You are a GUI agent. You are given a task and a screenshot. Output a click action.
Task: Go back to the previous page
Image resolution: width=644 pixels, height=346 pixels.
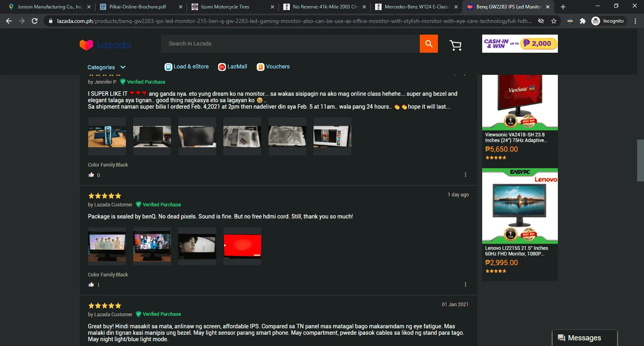(x=9, y=21)
